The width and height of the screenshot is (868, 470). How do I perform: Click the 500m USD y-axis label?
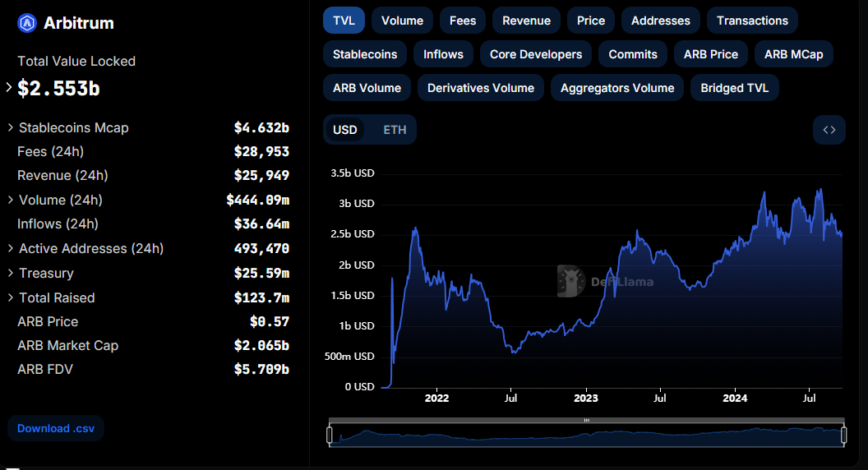point(349,356)
